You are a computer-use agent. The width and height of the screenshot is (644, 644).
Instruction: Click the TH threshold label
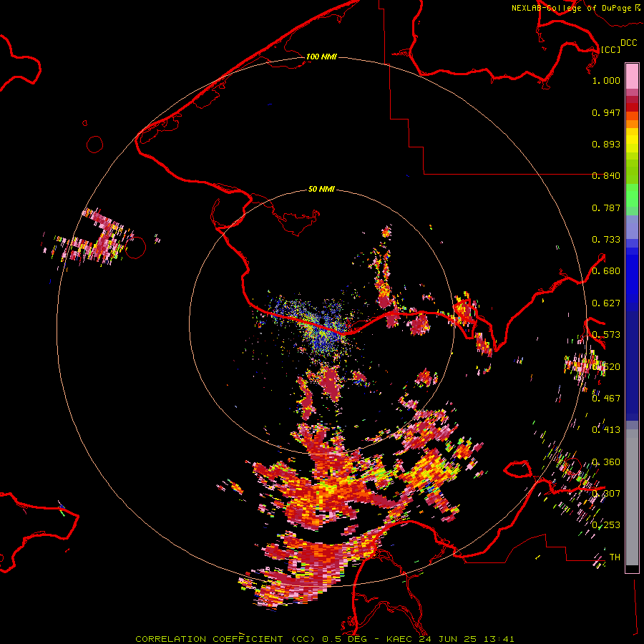pos(615,557)
